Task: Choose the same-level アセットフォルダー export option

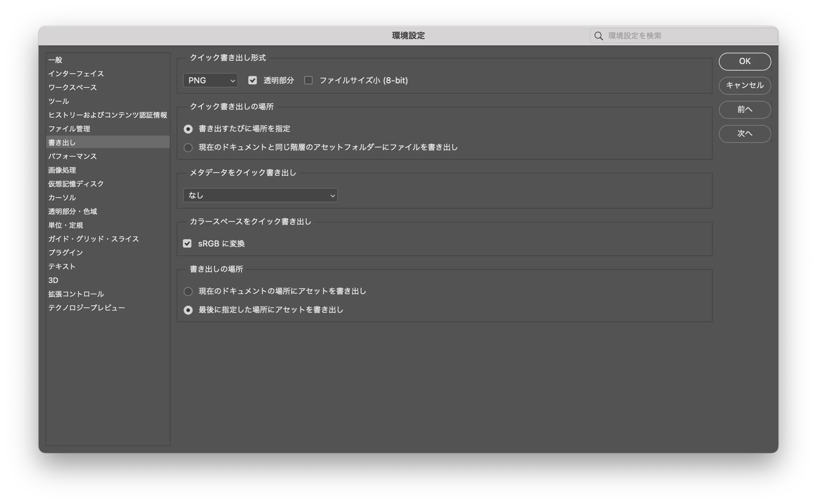Action: point(188,148)
